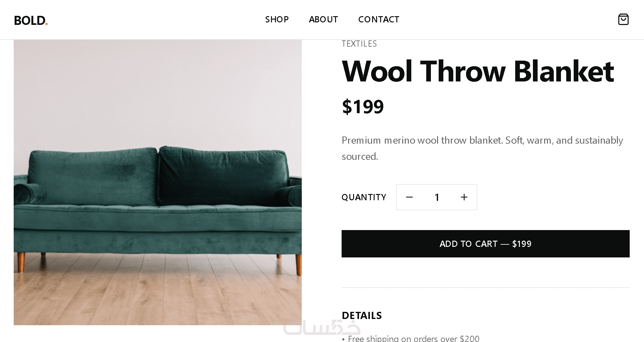The height and width of the screenshot is (342, 644).
Task: Navigate to the CONTACT page
Action: click(x=378, y=19)
